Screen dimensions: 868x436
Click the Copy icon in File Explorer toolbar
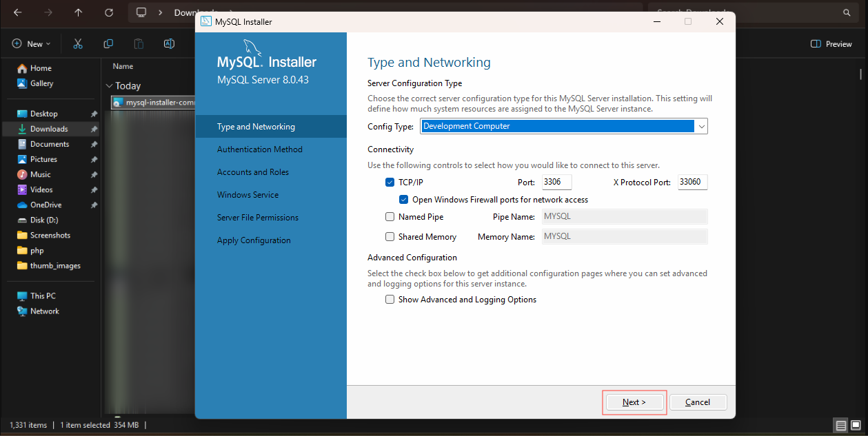(x=108, y=43)
